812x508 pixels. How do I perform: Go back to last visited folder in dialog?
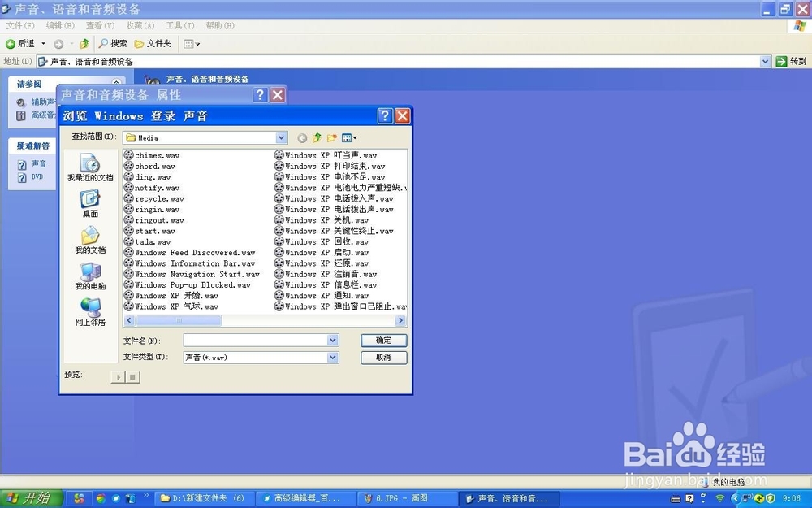[x=302, y=138]
